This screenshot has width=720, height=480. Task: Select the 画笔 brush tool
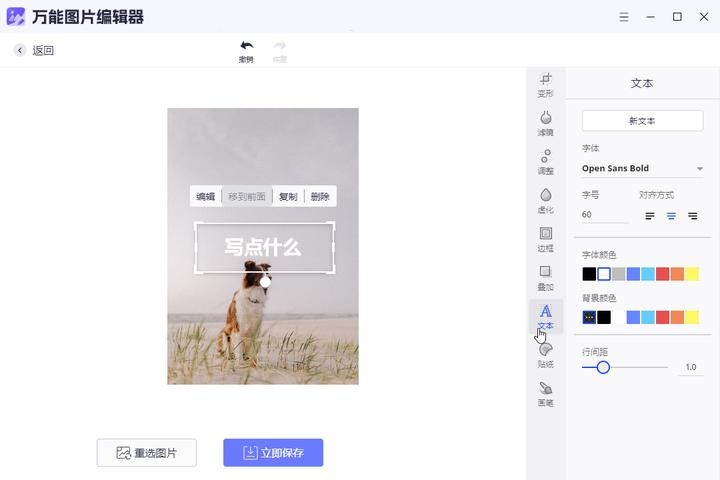(545, 393)
